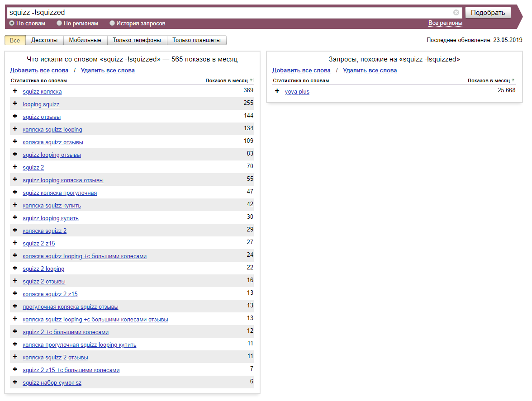Click plus icon for 'squizz набор сумок sz'
The height and width of the screenshot is (401, 532).
pyautogui.click(x=15, y=382)
